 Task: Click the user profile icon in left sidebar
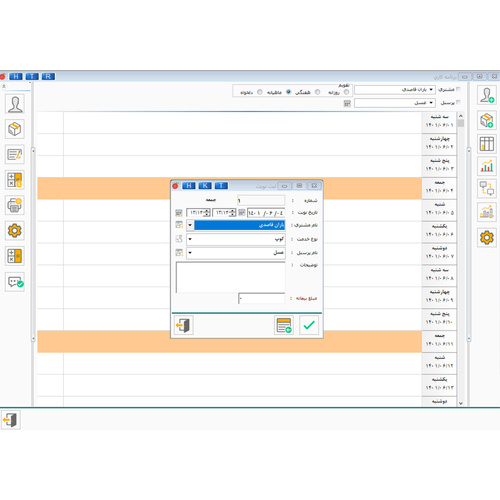[x=15, y=104]
